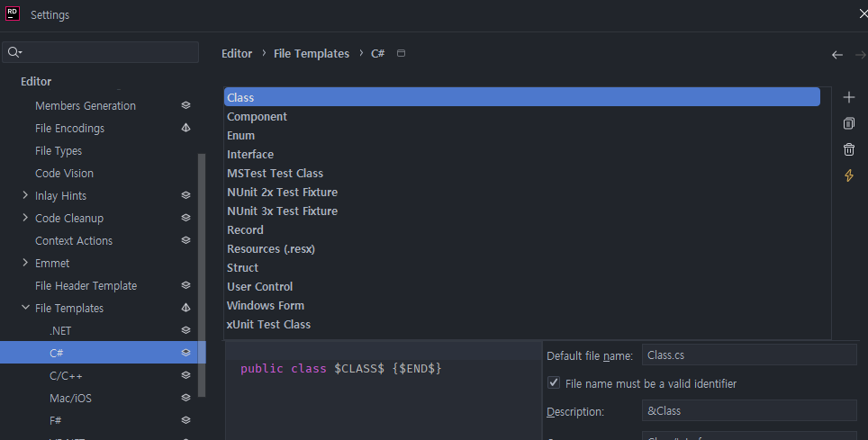Click layer icon next to .NET

[186, 330]
